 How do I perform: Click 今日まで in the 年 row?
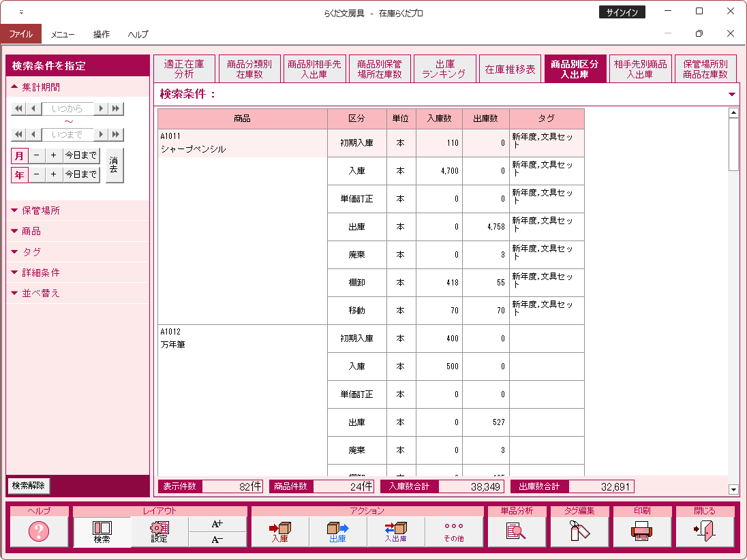click(x=81, y=175)
